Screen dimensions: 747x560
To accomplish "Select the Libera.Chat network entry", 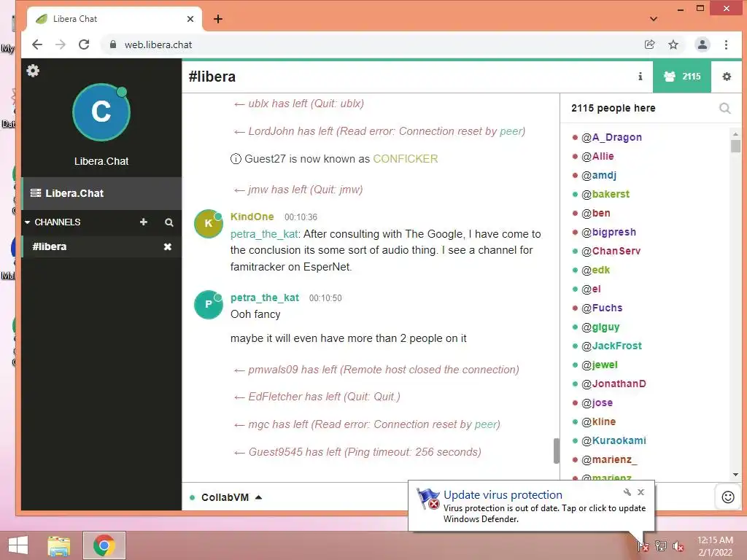I will (101, 193).
